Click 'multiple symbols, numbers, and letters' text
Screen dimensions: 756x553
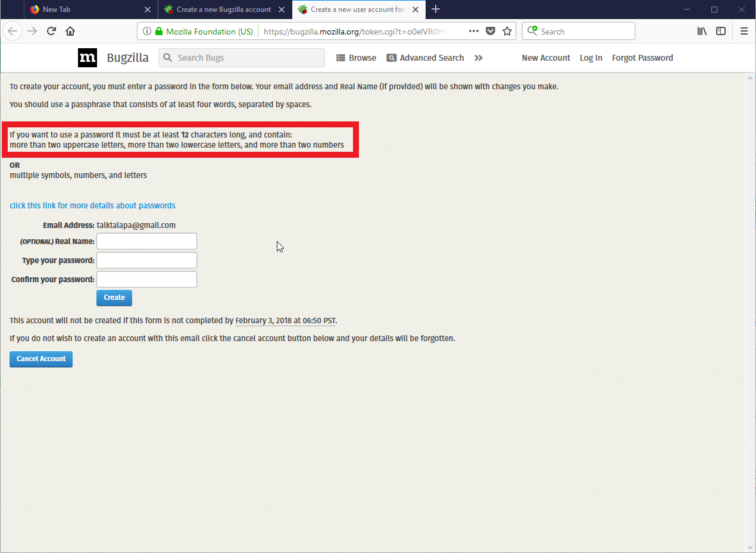pyautogui.click(x=78, y=175)
